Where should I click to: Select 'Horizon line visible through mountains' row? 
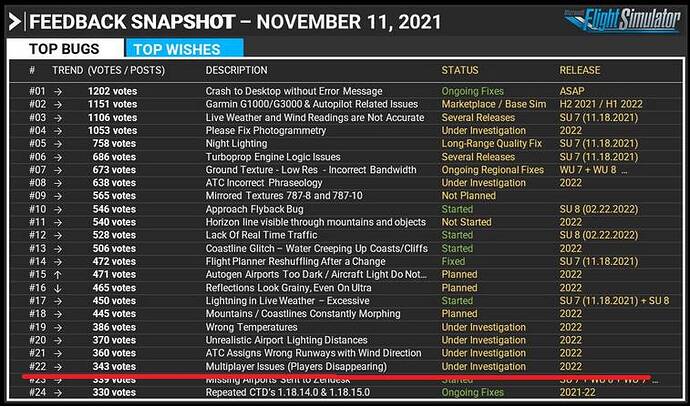[316, 222]
